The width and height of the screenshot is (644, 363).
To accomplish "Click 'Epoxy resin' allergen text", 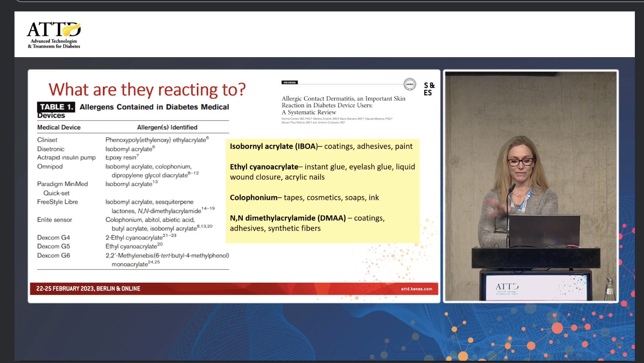I will (122, 158).
